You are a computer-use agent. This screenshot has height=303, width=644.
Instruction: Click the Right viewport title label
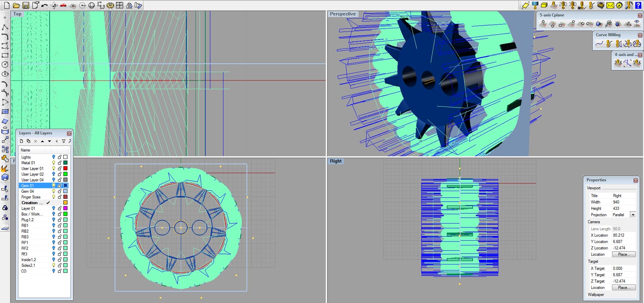point(336,161)
